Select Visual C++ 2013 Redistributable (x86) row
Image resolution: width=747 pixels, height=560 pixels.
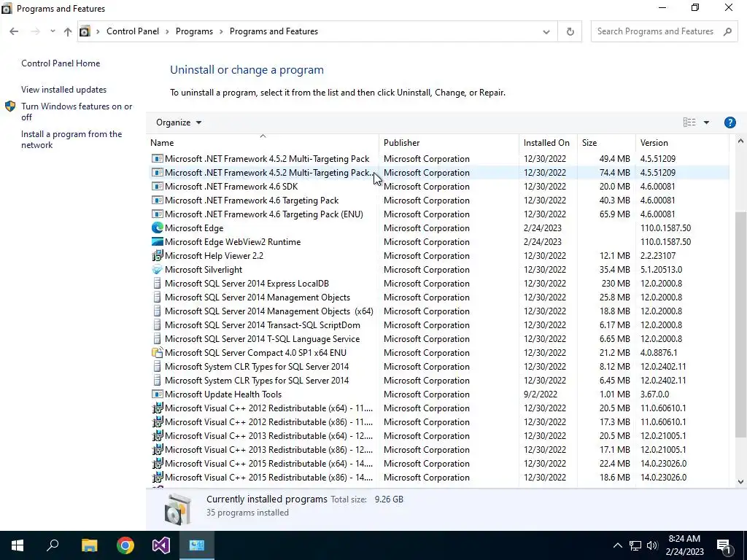(439, 449)
